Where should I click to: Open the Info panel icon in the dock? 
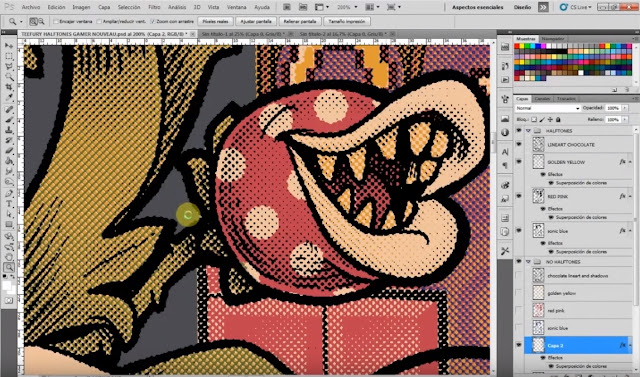[x=505, y=133]
